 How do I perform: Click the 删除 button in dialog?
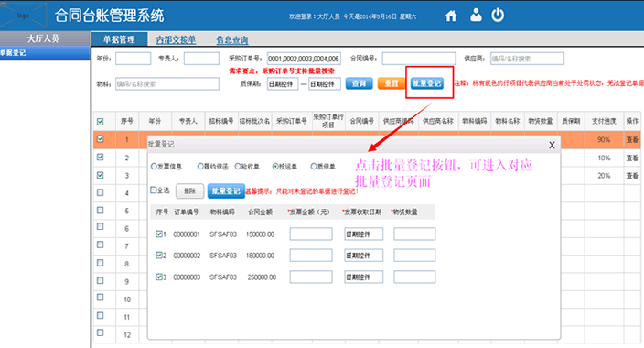pos(189,190)
